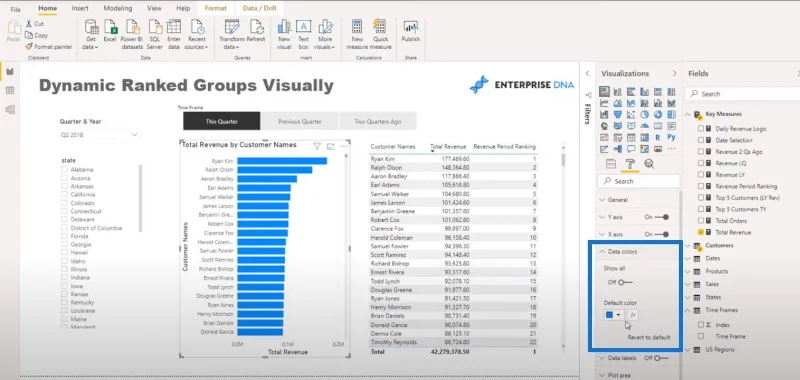Open Power BI datasets

[132, 34]
